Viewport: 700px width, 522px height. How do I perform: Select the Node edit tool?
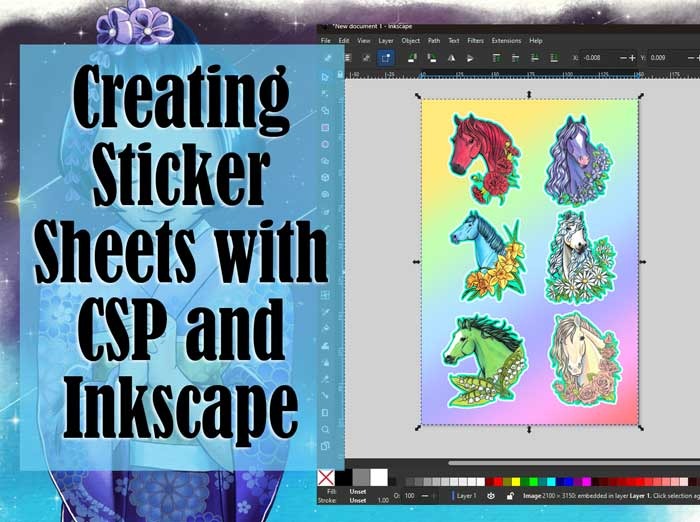tap(325, 94)
